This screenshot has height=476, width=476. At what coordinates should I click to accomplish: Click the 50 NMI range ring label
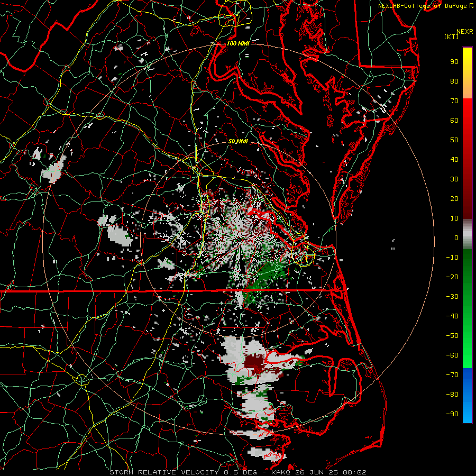click(x=238, y=141)
